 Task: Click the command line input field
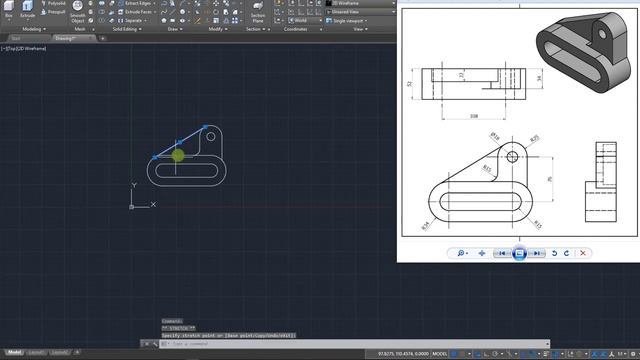[x=355, y=344]
